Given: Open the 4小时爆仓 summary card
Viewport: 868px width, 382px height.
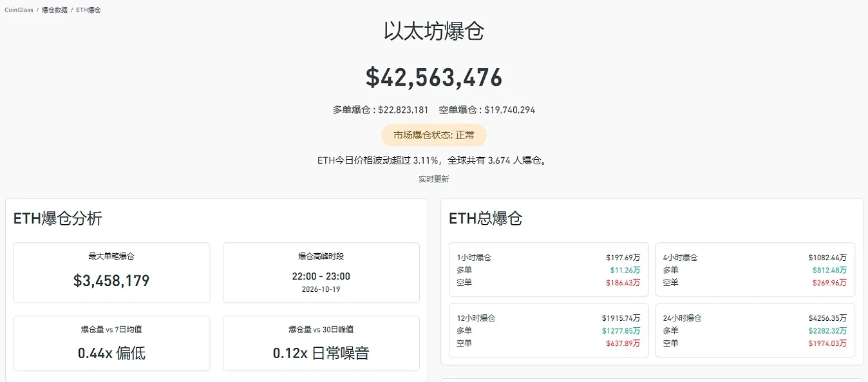Looking at the screenshot, I should coord(755,270).
